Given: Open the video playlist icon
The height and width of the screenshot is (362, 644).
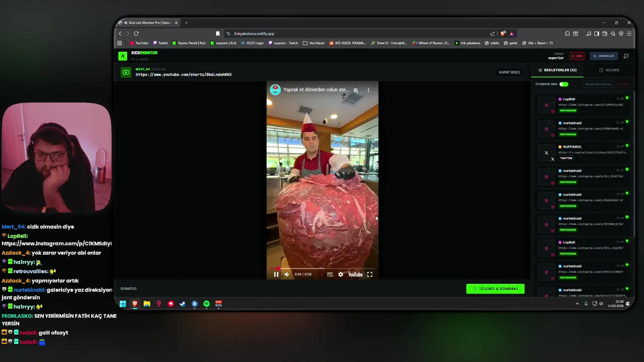Looking at the screenshot, I should pyautogui.click(x=356, y=90).
